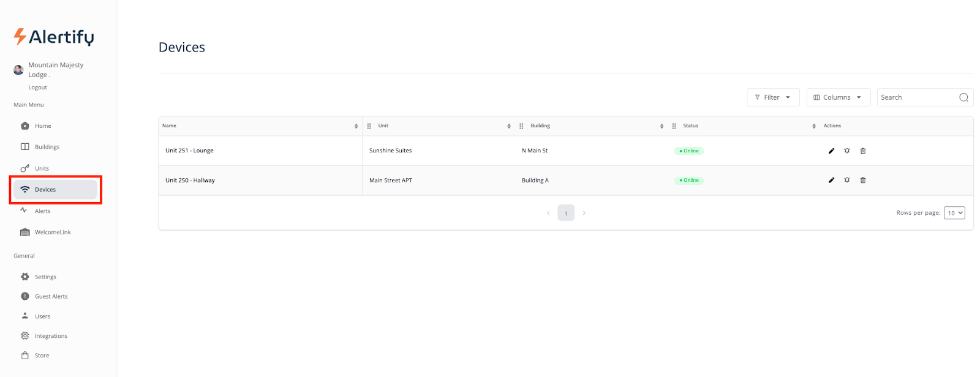Toggle sort order on Unit column

508,126
